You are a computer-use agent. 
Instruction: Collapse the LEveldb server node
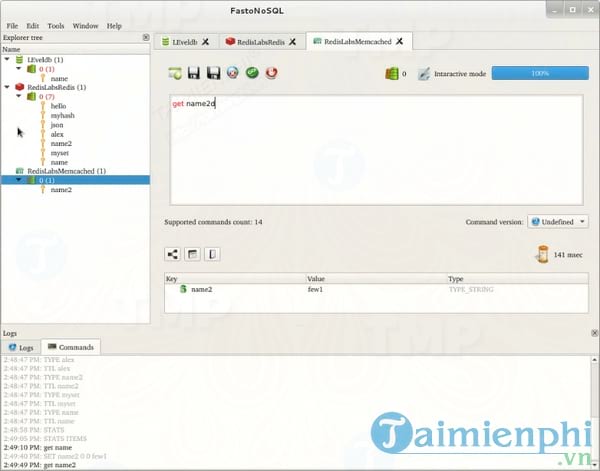pyautogui.click(x=8, y=59)
